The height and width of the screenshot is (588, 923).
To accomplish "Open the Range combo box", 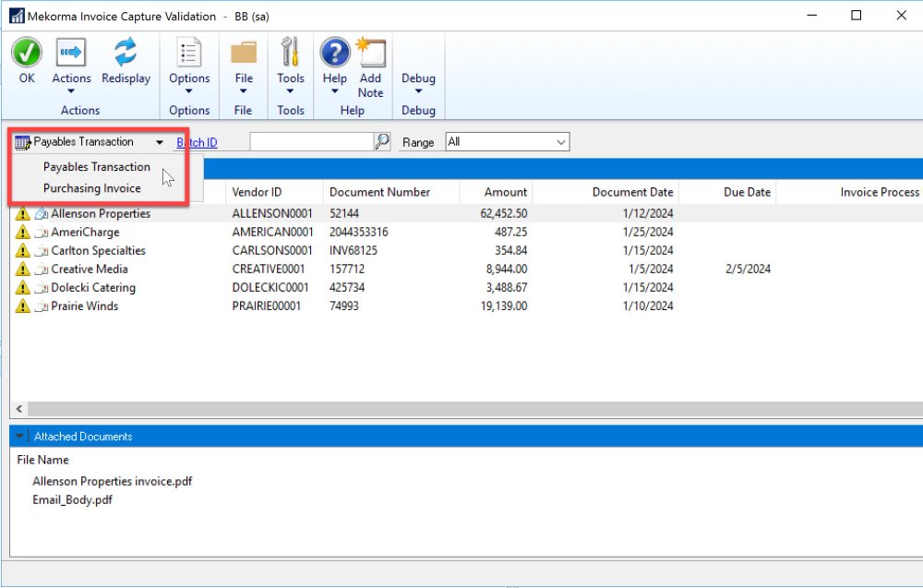I will 508,142.
